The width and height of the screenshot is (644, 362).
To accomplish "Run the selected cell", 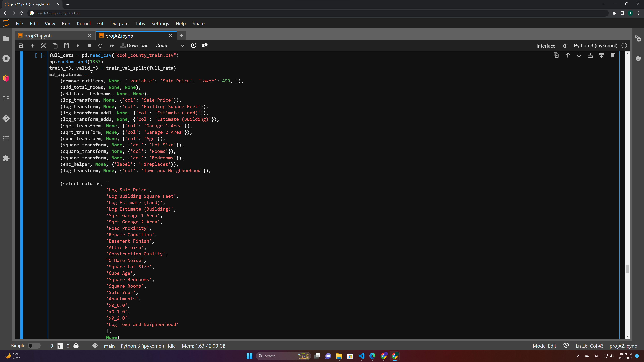I will (78, 46).
